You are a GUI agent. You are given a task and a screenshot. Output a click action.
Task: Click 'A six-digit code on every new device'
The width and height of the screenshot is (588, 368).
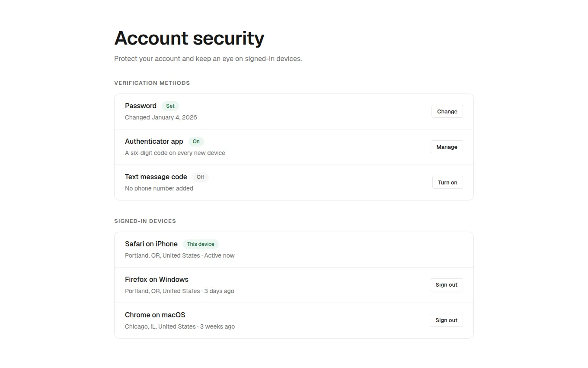click(175, 153)
